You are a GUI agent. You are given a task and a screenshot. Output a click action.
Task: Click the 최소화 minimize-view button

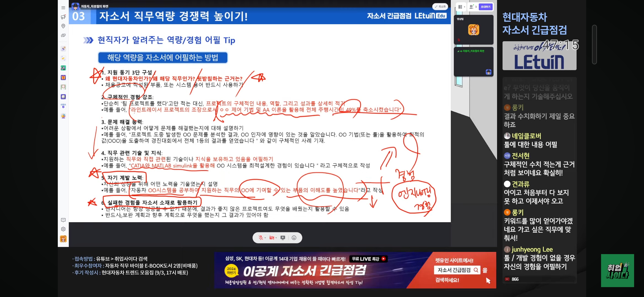pyautogui.click(x=440, y=7)
